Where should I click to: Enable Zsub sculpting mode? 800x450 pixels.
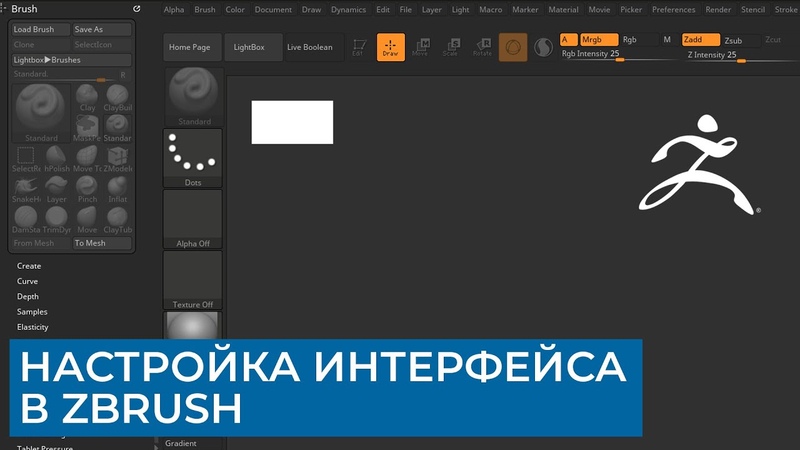point(741,40)
